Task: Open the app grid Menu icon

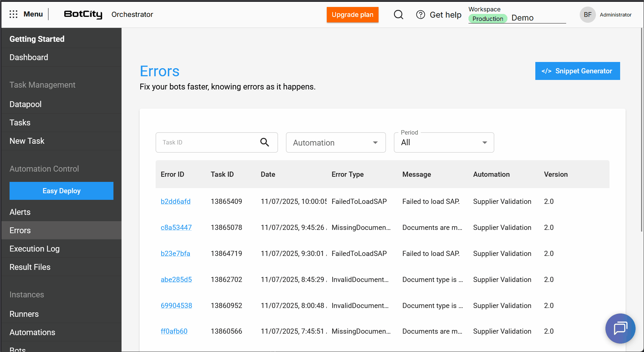Action: click(14, 14)
